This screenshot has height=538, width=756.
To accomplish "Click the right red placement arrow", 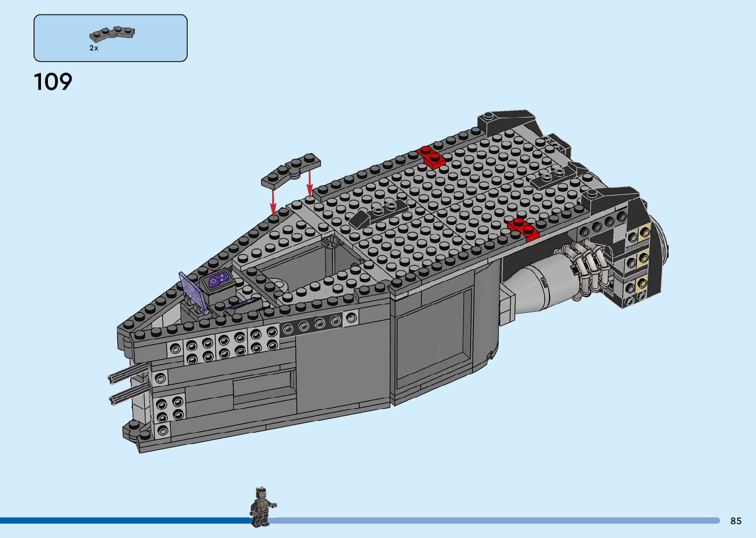I will (x=310, y=184).
